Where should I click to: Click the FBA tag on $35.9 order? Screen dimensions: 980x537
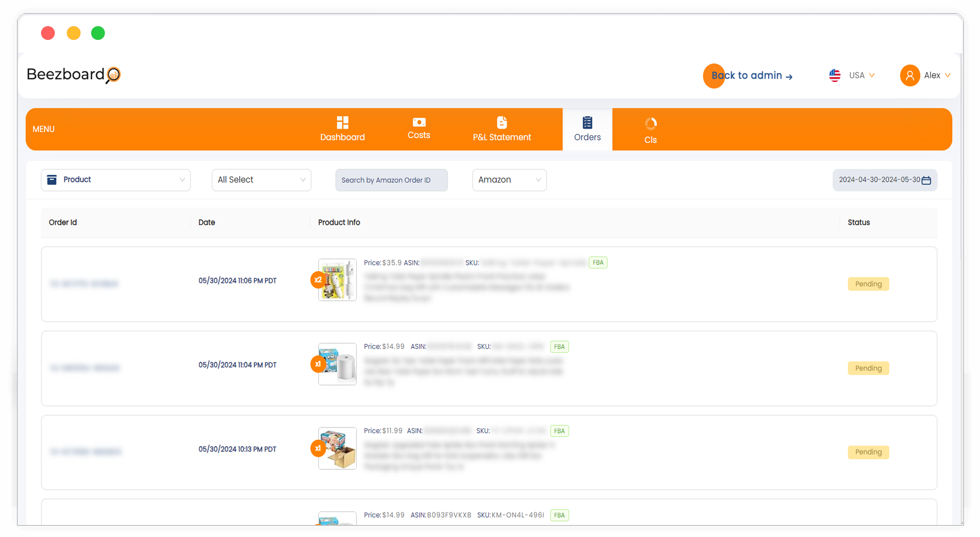(x=598, y=263)
